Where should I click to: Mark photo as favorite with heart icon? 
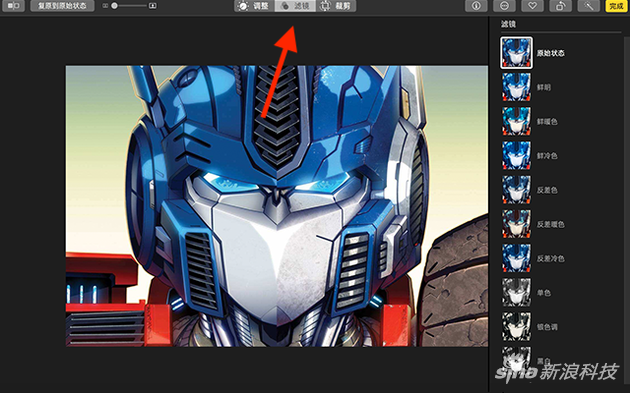coord(532,6)
